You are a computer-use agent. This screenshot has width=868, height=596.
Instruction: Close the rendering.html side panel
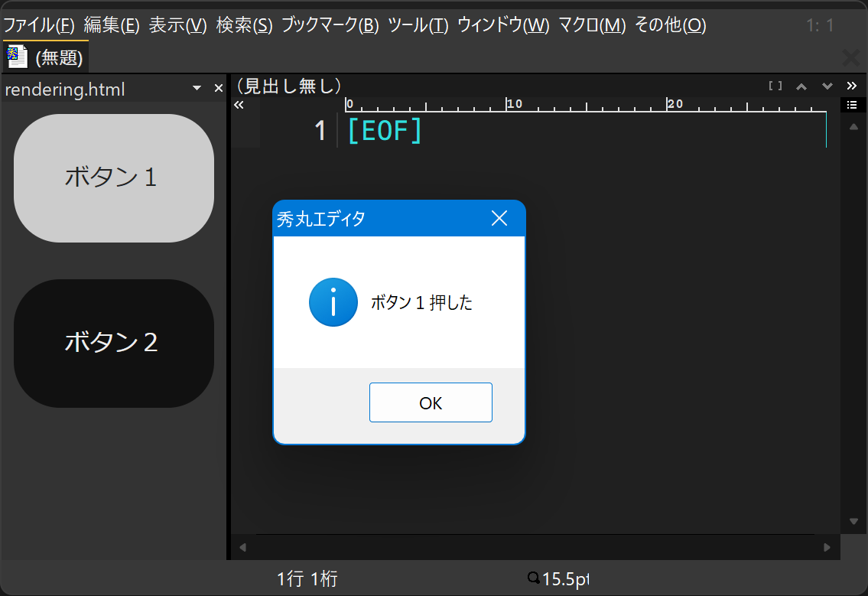219,88
